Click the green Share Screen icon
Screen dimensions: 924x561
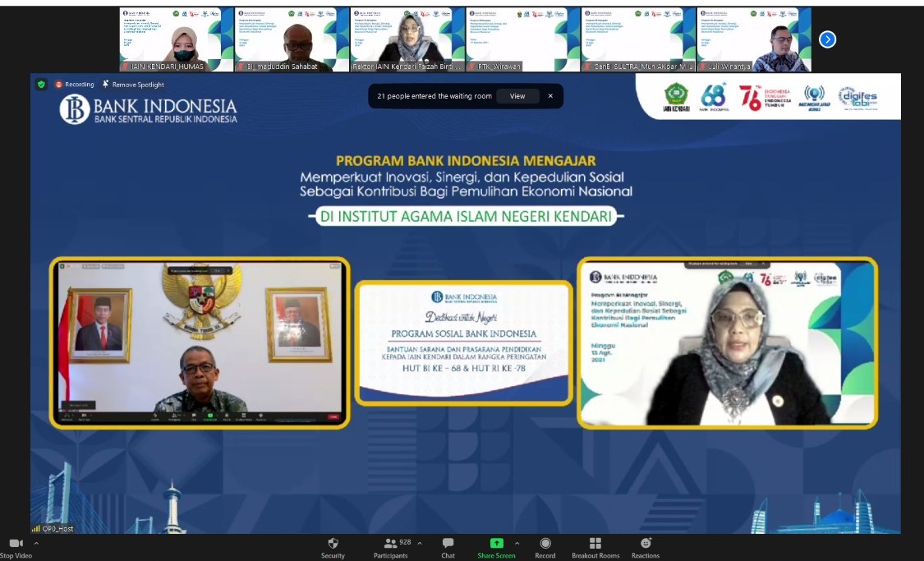pyautogui.click(x=496, y=543)
